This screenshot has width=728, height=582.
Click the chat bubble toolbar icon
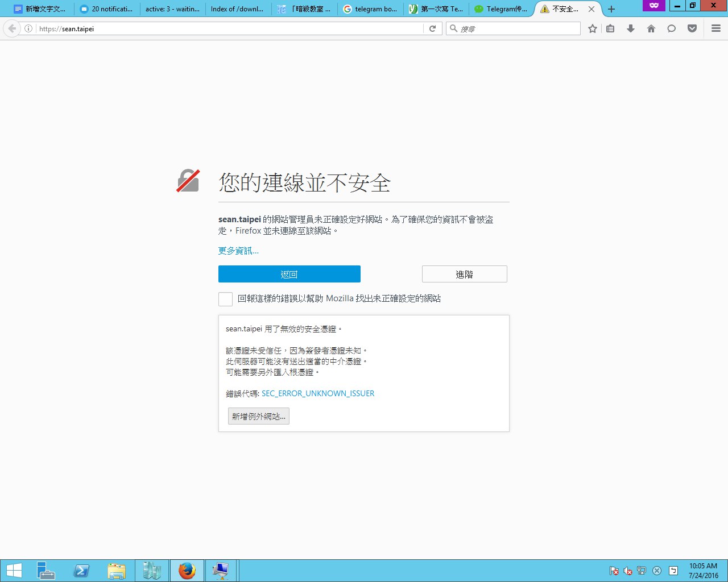672,28
